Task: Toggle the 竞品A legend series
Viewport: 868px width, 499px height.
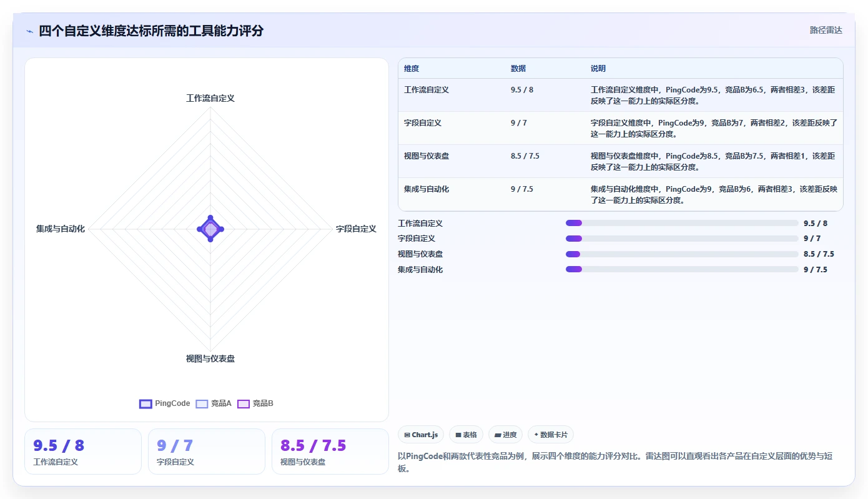Action: tap(214, 403)
